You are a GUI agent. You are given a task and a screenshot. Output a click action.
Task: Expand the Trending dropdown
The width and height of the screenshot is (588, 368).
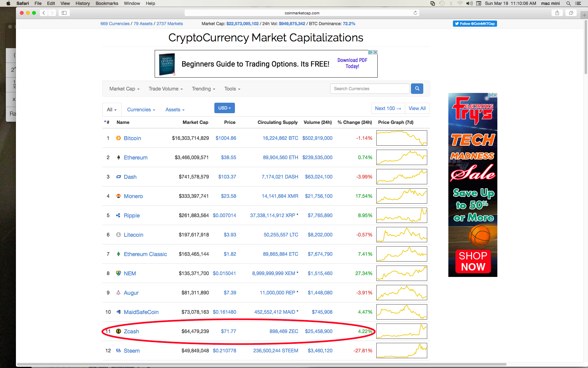pyautogui.click(x=203, y=89)
